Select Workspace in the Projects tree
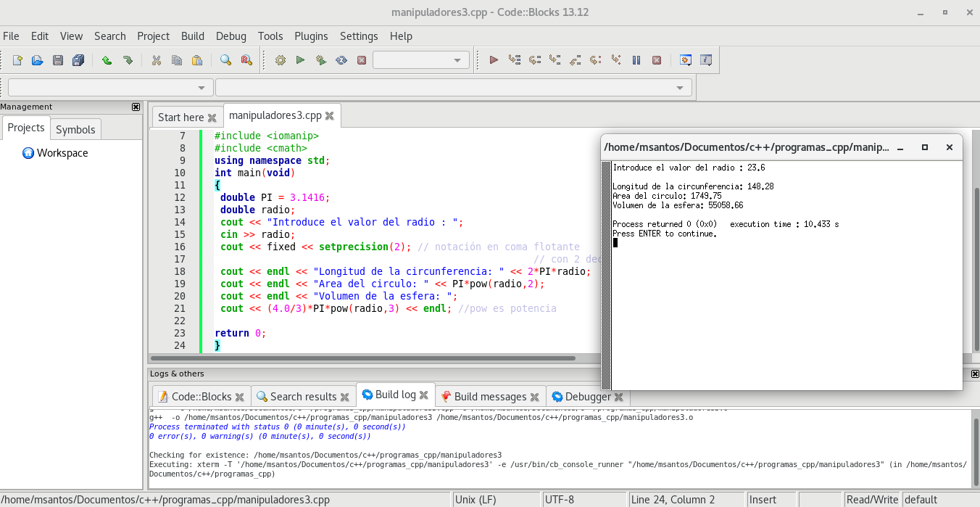 point(62,153)
